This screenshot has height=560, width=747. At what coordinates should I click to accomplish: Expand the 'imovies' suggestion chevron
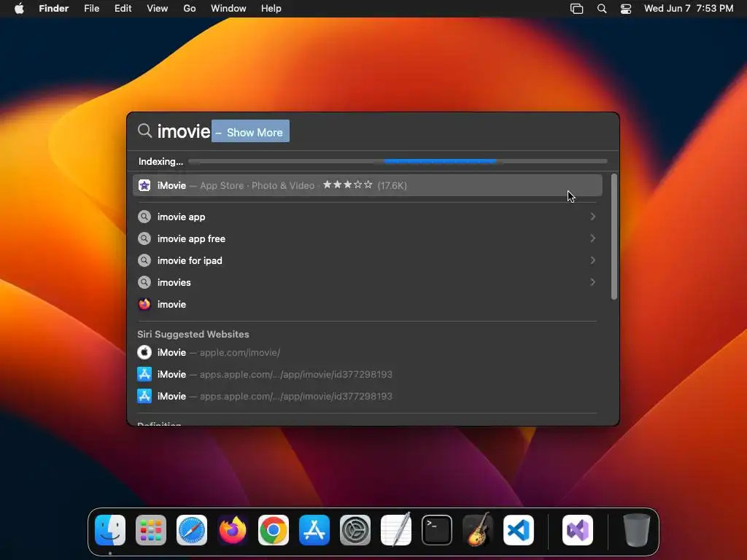592,282
